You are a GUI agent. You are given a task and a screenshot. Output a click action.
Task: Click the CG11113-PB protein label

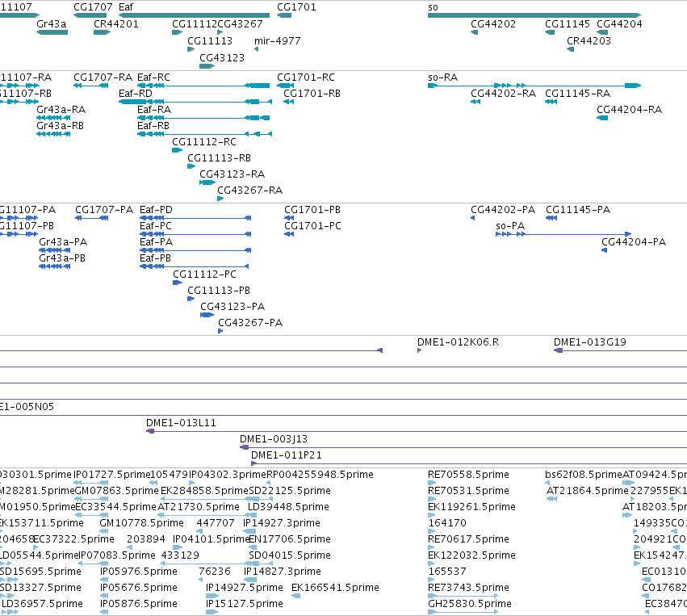[x=219, y=291]
